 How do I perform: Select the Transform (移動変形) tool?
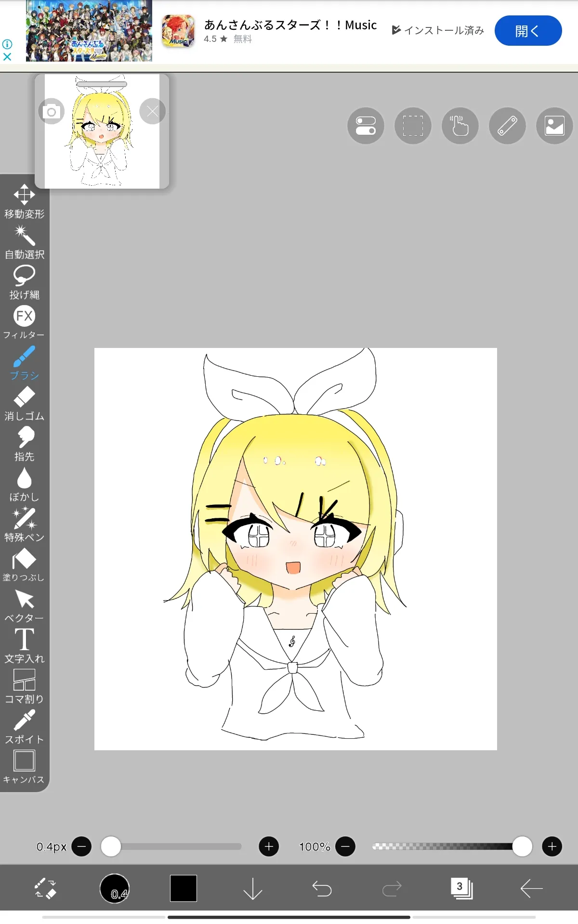(24, 201)
